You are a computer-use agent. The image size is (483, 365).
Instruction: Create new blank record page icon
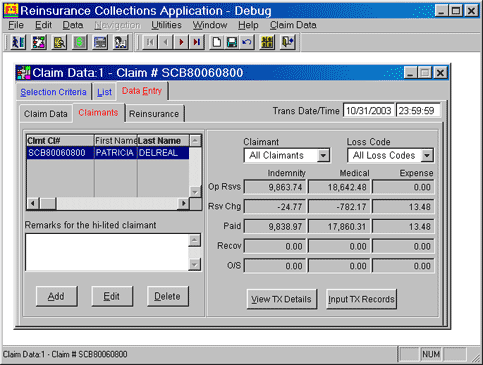click(217, 42)
